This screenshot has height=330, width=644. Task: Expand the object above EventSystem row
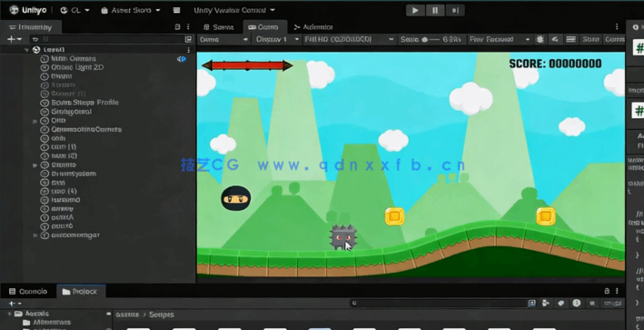[x=35, y=165]
